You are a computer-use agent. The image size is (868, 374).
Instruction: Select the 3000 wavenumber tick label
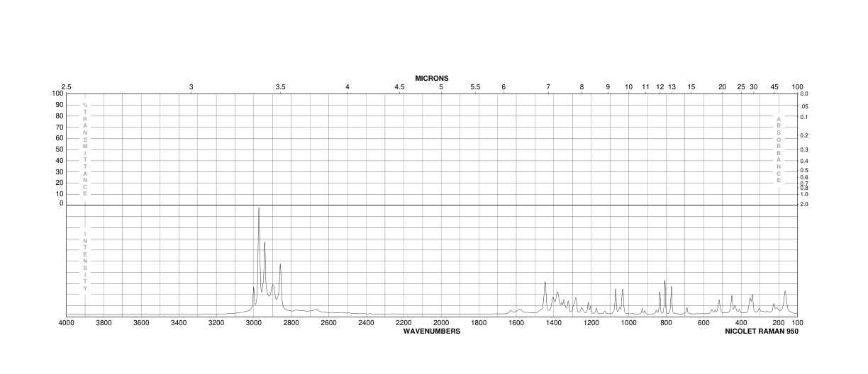(x=254, y=323)
